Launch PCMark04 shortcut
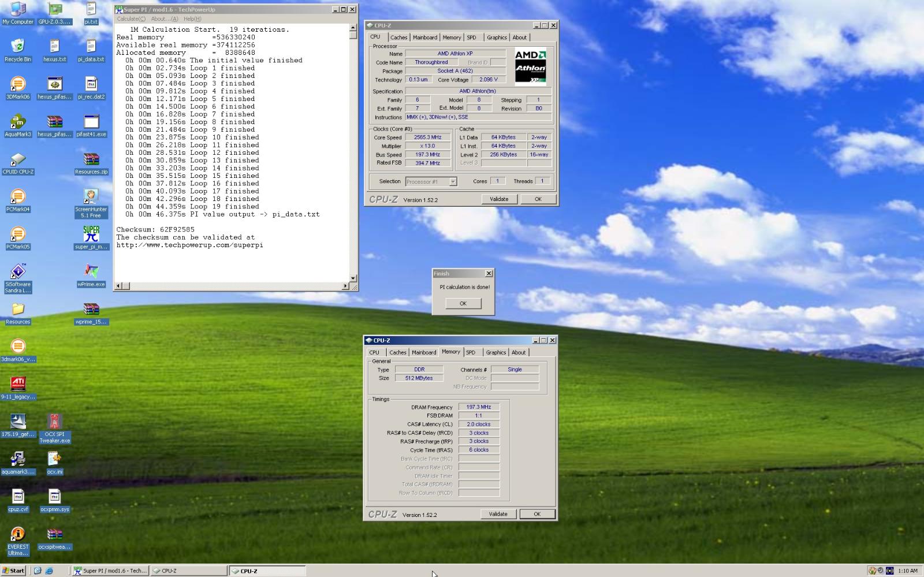Screen dimensions: 924x577 [x=18, y=200]
